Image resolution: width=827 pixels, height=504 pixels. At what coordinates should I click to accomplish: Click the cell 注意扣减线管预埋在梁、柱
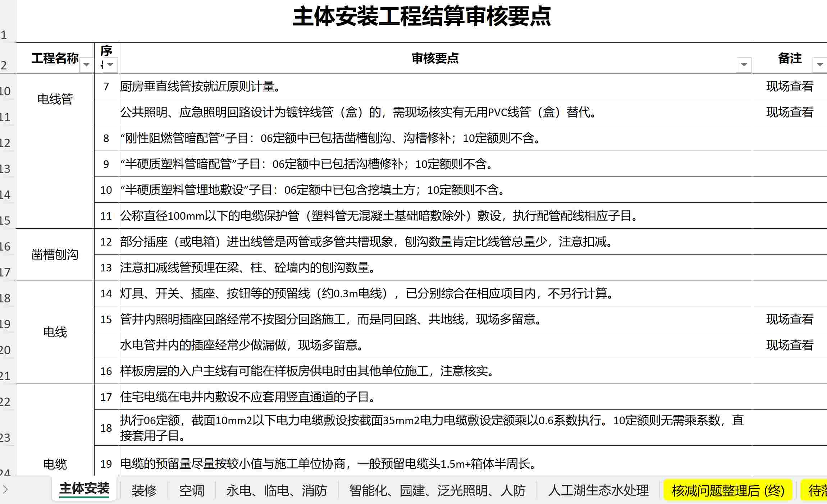(435, 267)
